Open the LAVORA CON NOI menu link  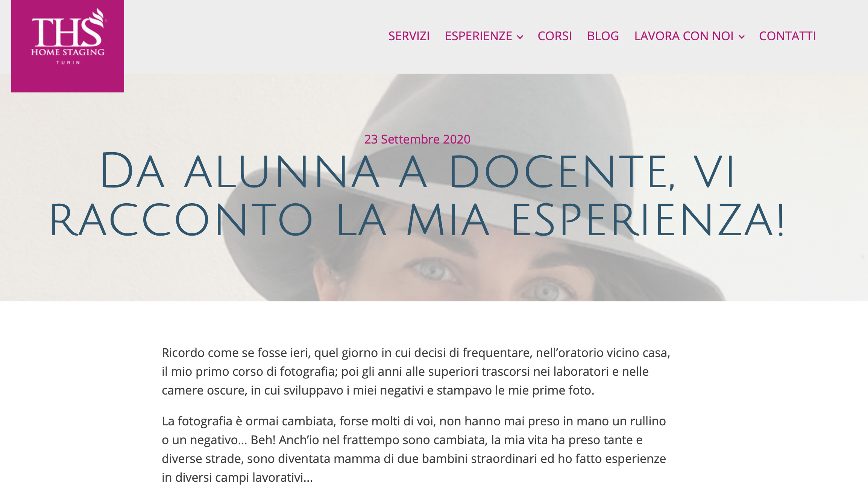click(x=684, y=36)
